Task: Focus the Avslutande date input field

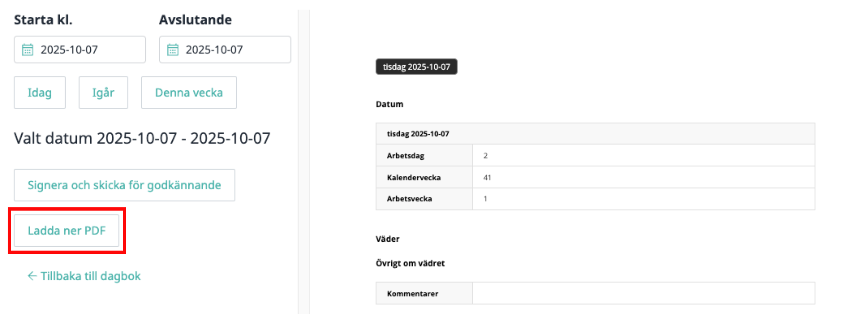Action: click(225, 50)
